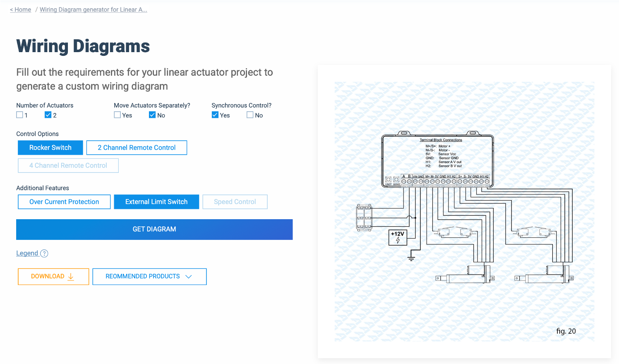Click the DOWNLOAD button
The image size is (619, 364).
coord(53,276)
